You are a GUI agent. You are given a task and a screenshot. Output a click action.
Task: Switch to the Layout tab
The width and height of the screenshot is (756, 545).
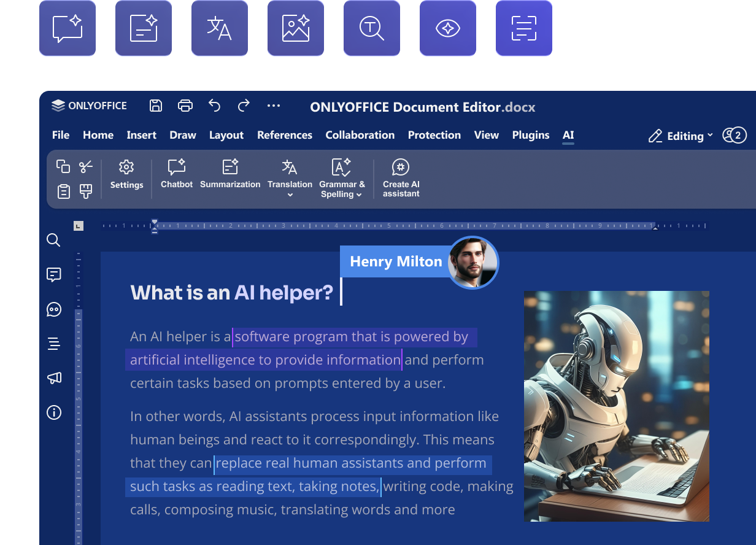tap(226, 135)
